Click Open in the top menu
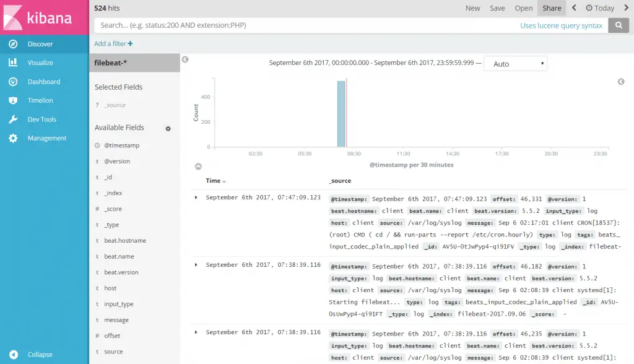This screenshot has height=364, width=634. click(523, 8)
